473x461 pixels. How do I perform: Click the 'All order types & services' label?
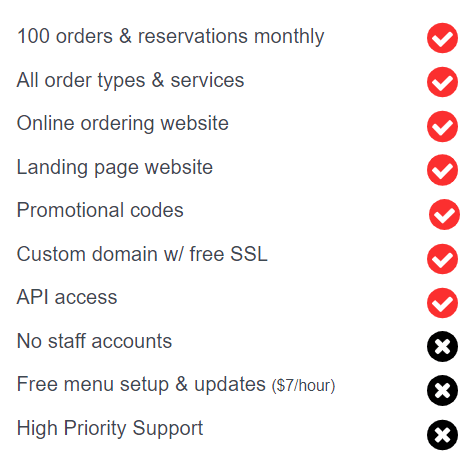coord(130,81)
